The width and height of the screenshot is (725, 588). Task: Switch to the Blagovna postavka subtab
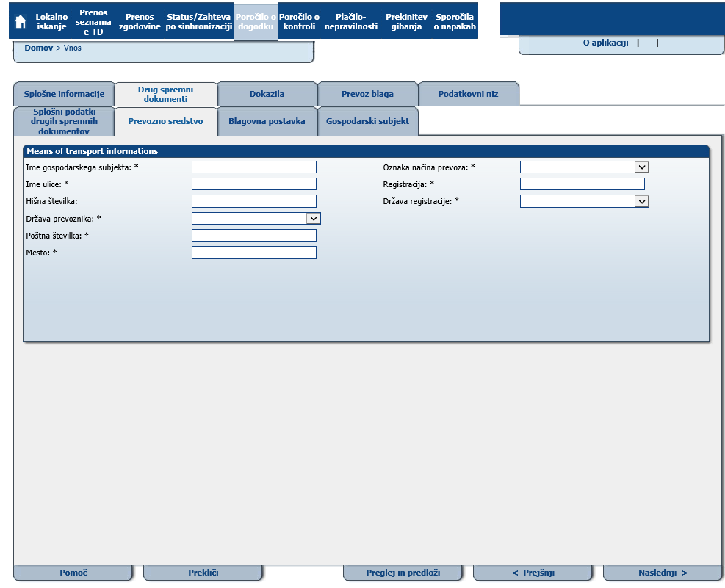coord(267,122)
